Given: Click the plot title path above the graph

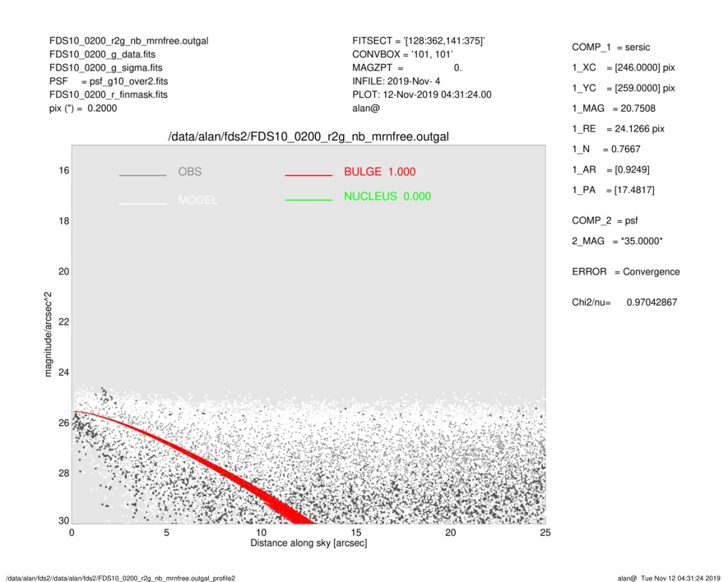Looking at the screenshot, I should (308, 137).
